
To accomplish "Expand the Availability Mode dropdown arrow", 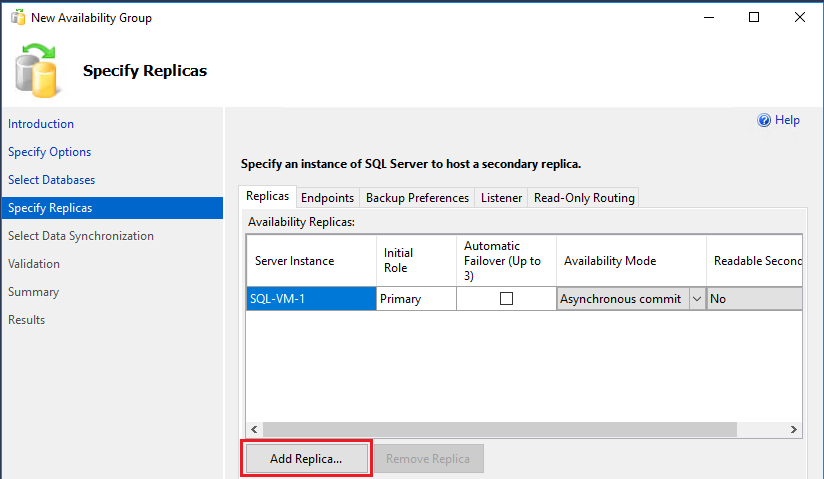I will (696, 299).
